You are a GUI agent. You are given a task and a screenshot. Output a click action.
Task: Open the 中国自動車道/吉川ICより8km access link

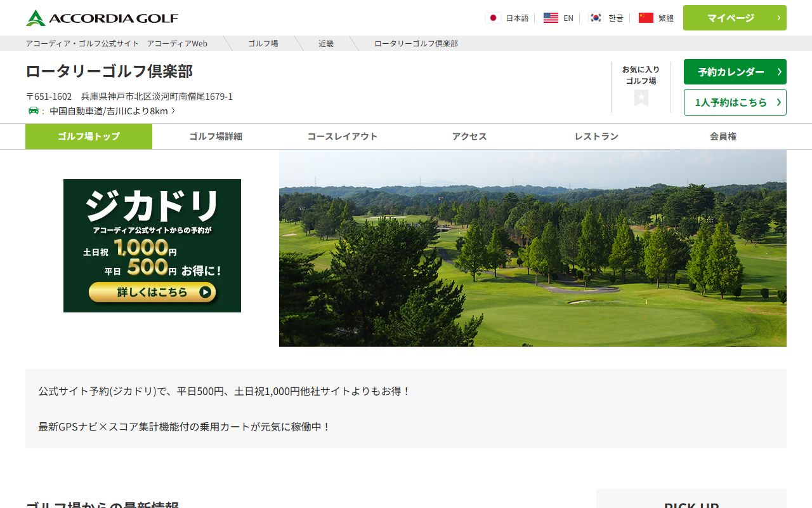click(x=112, y=111)
